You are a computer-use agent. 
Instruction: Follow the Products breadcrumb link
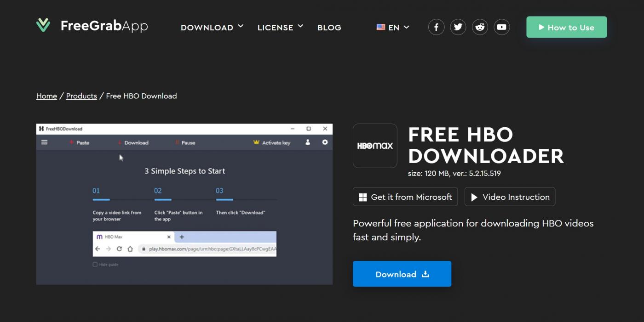[x=81, y=96]
